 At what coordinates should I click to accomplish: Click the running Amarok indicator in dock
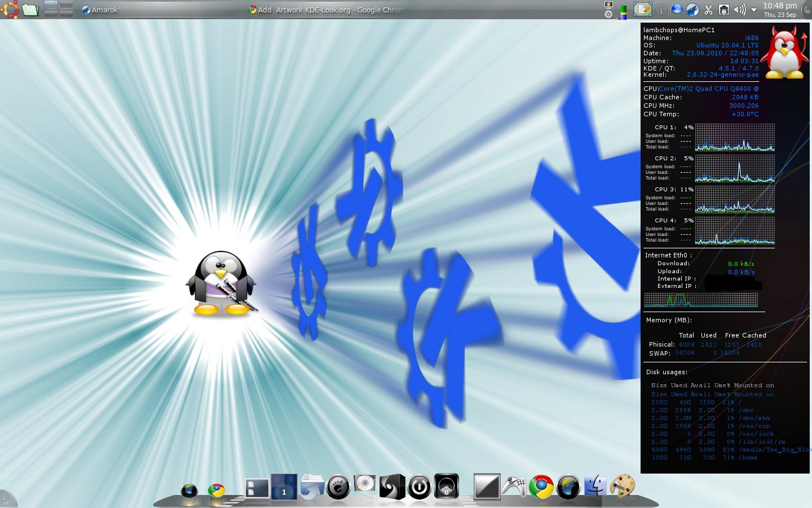[189, 491]
